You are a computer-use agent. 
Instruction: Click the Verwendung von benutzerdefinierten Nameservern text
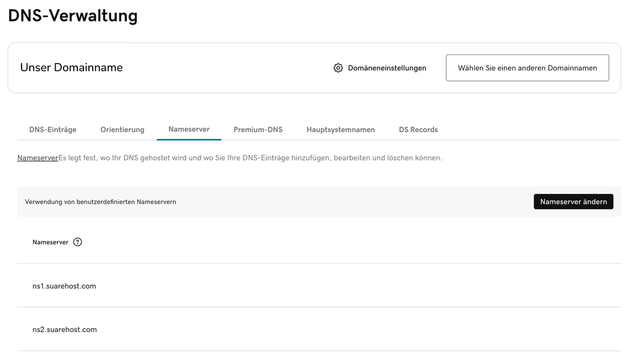pos(100,201)
